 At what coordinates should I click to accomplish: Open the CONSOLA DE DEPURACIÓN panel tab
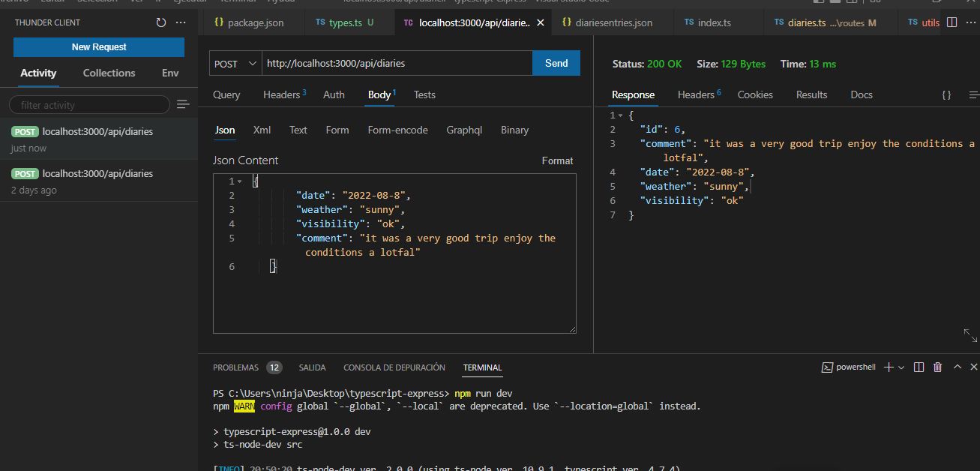(394, 367)
